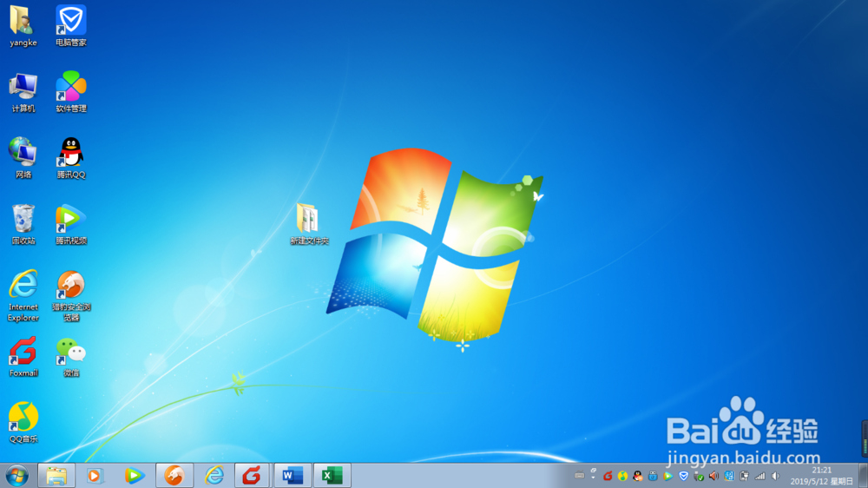Open the QQ penguin tray icon
This screenshot has width=868, height=488.
[x=638, y=476]
